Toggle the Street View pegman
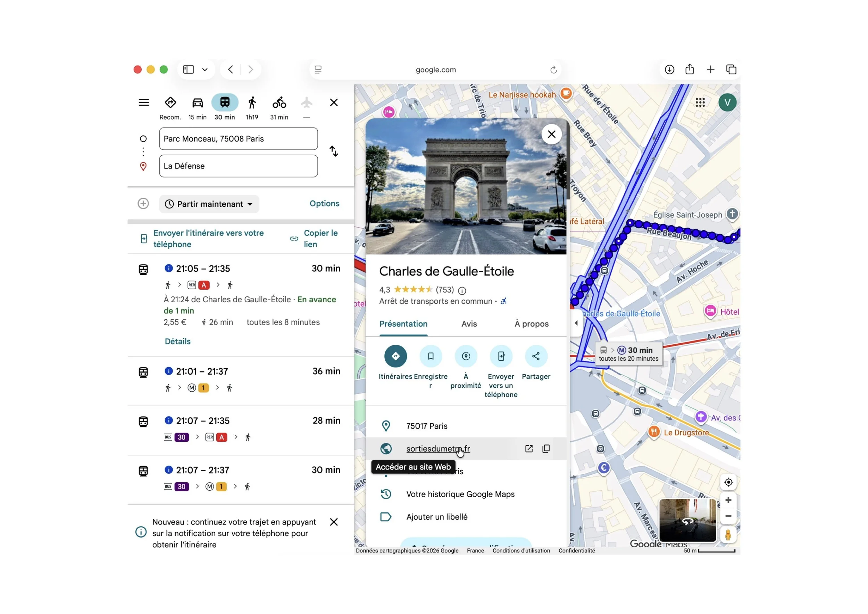 point(728,535)
